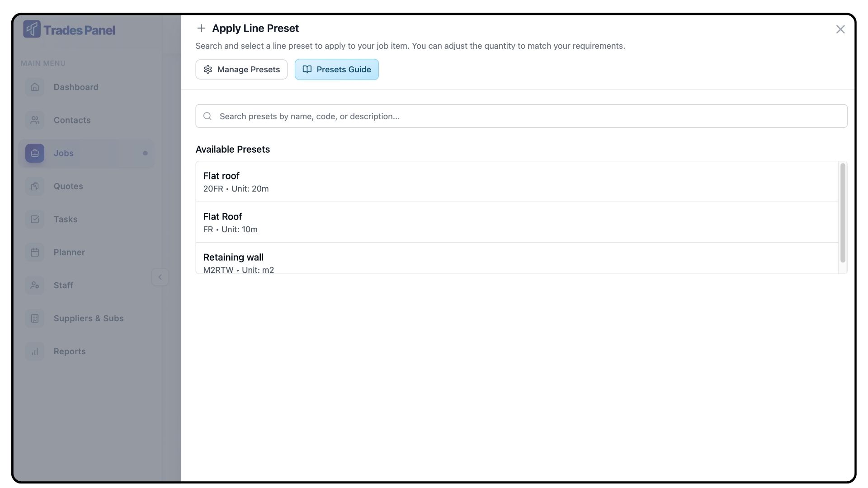Go to Quotes in main menu
The height and width of the screenshot is (488, 868).
click(68, 186)
